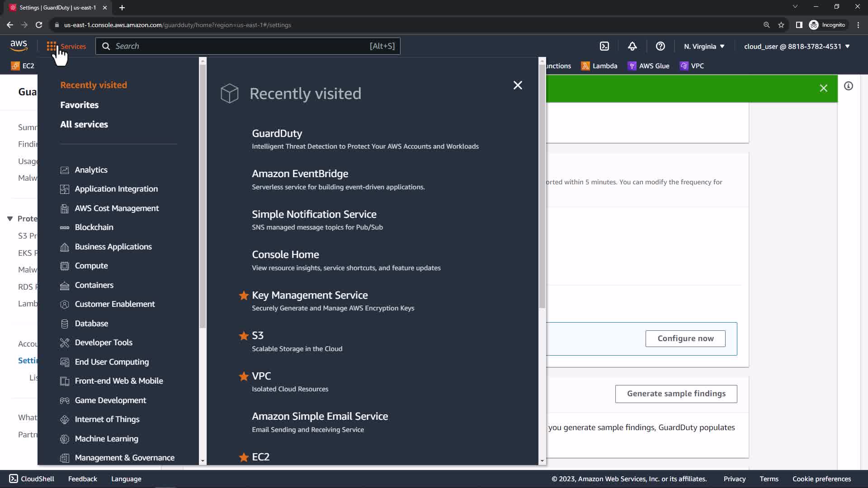
Task: Toggle the S3 favorite star
Action: [244, 336]
